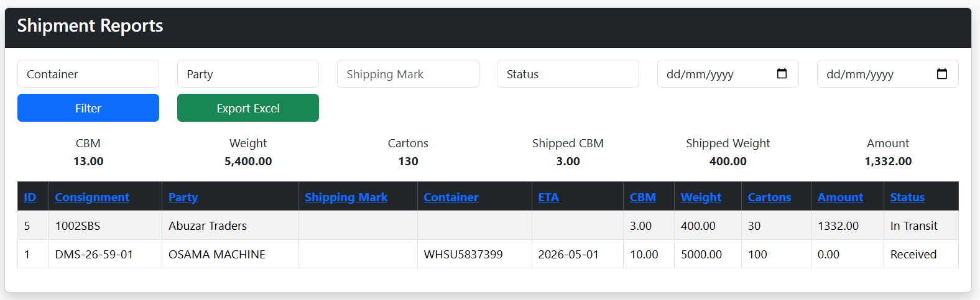Sort table by CBM header
This screenshot has height=300, width=980.
coord(642,197)
